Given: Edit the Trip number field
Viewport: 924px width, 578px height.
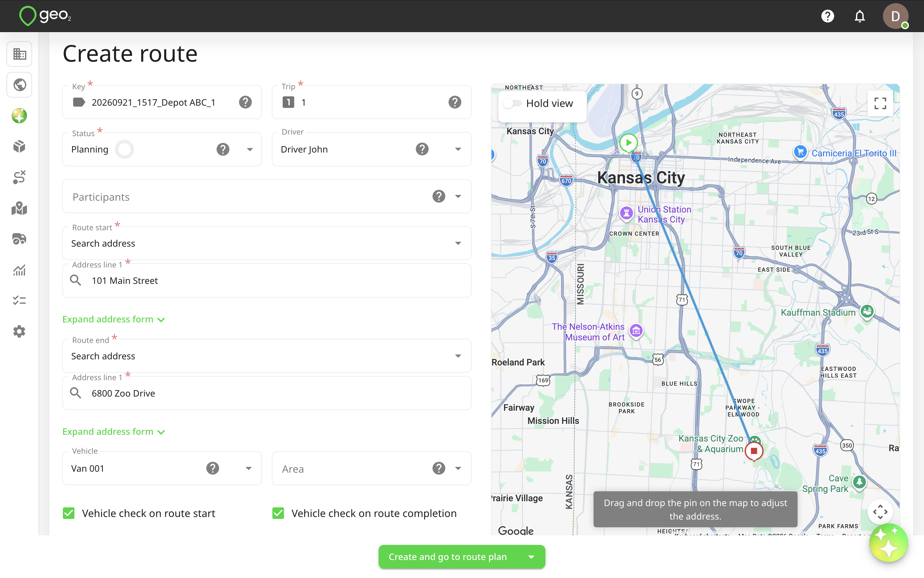Looking at the screenshot, I should tap(372, 102).
